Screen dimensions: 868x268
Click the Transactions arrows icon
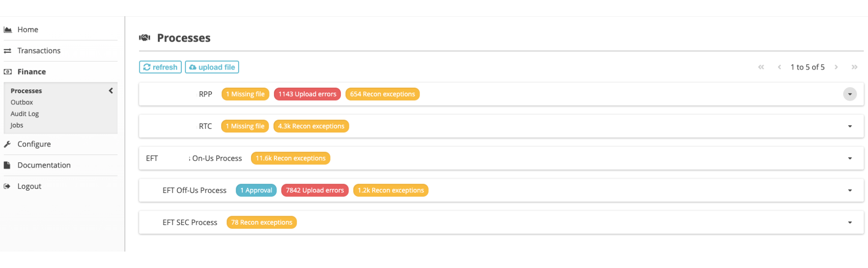point(8,51)
